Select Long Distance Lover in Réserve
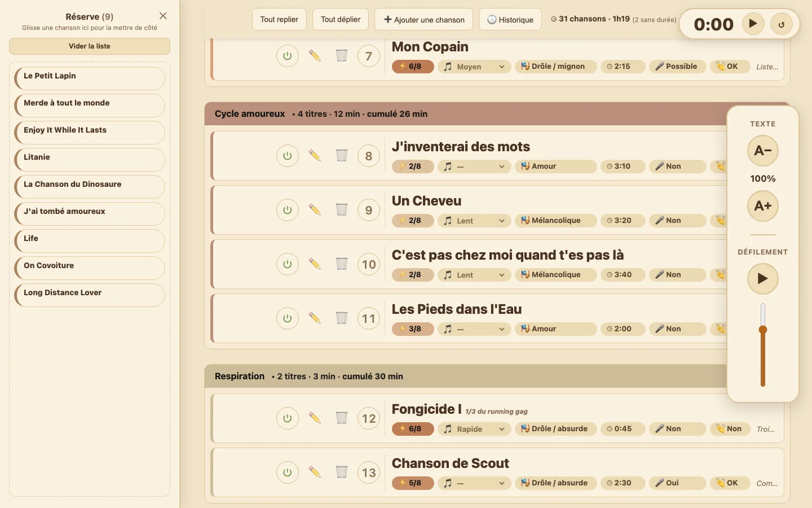This screenshot has width=812, height=508. tap(90, 295)
